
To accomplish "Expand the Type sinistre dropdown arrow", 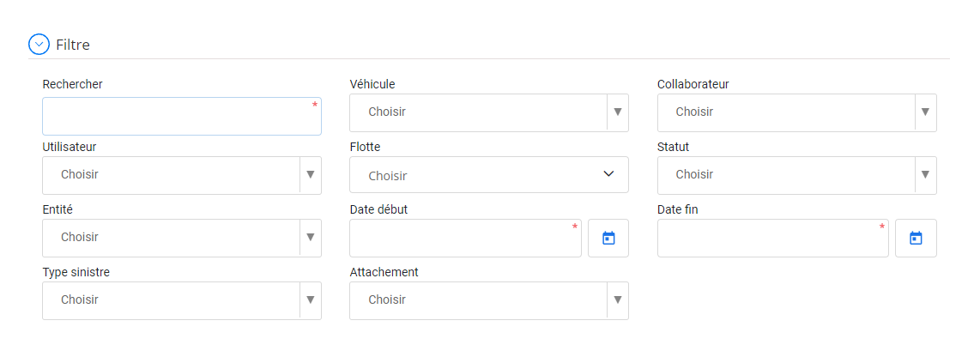I will tap(310, 299).
